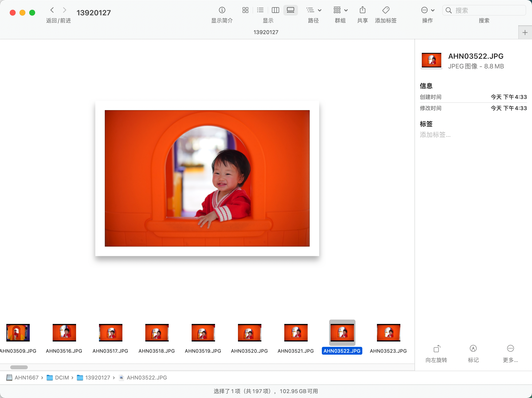Open the path (路径) dropdown
Screen dimensions: 532x398
(x=314, y=10)
